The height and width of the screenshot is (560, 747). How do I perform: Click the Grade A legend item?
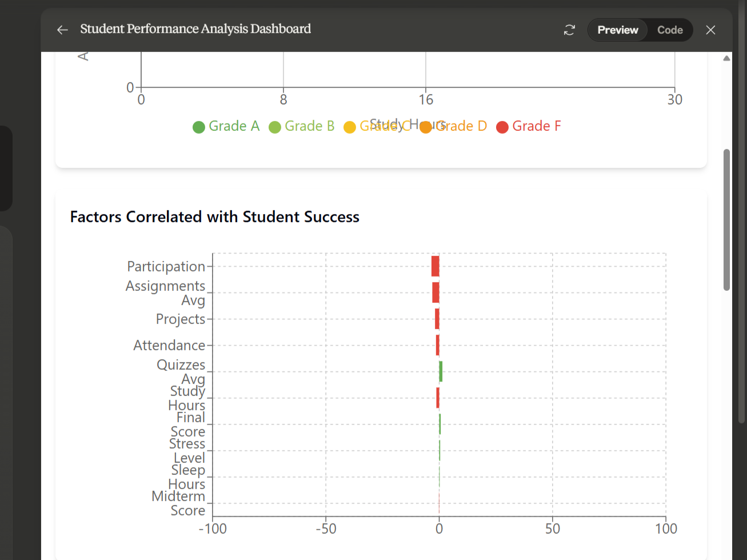[226, 126]
